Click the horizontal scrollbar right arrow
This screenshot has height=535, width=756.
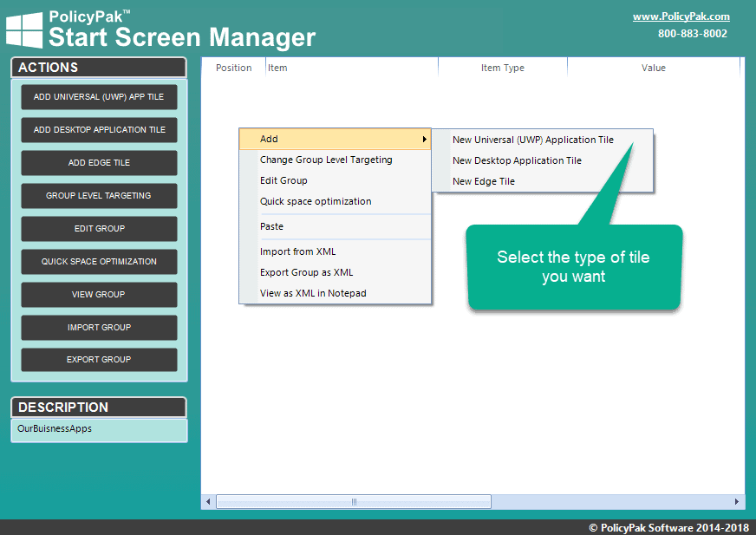coord(737,502)
